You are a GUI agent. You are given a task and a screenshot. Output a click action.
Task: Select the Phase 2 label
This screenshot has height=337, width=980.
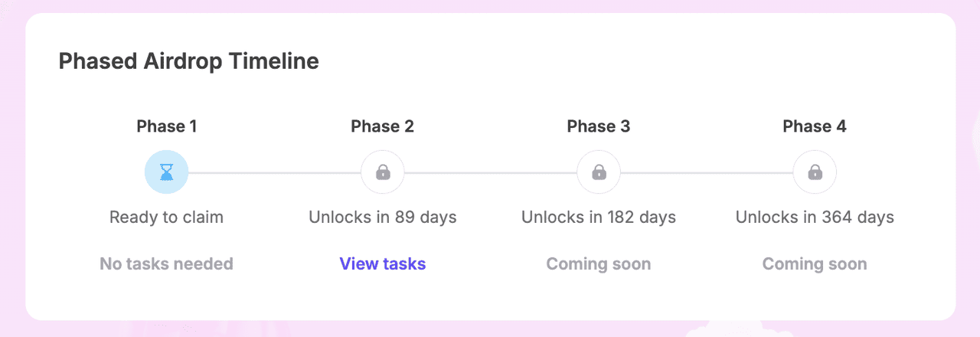383,126
